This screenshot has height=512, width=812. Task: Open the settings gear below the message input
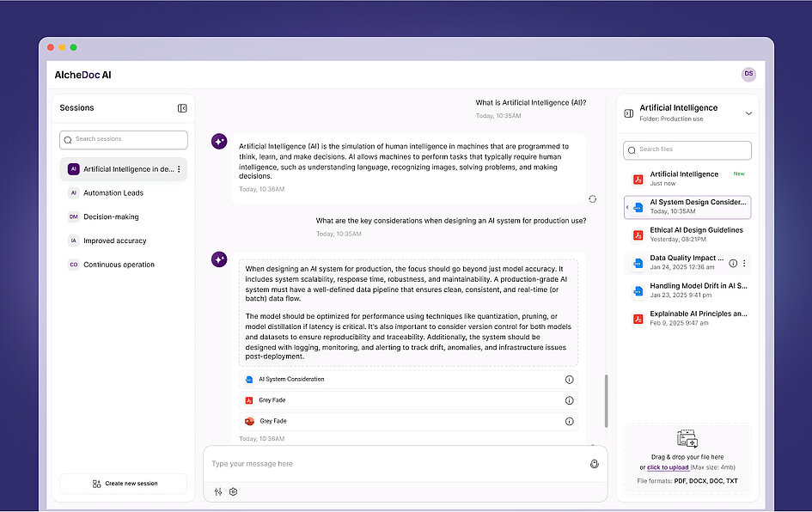[x=232, y=491]
